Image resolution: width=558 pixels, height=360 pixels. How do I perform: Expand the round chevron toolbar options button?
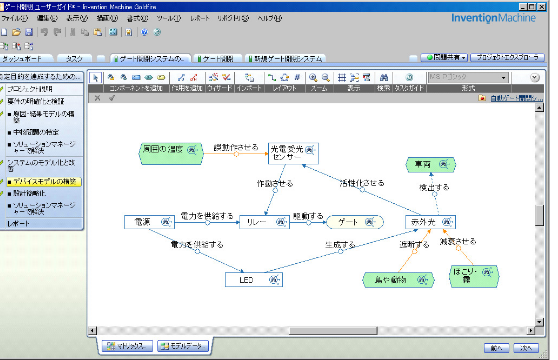tap(535, 78)
